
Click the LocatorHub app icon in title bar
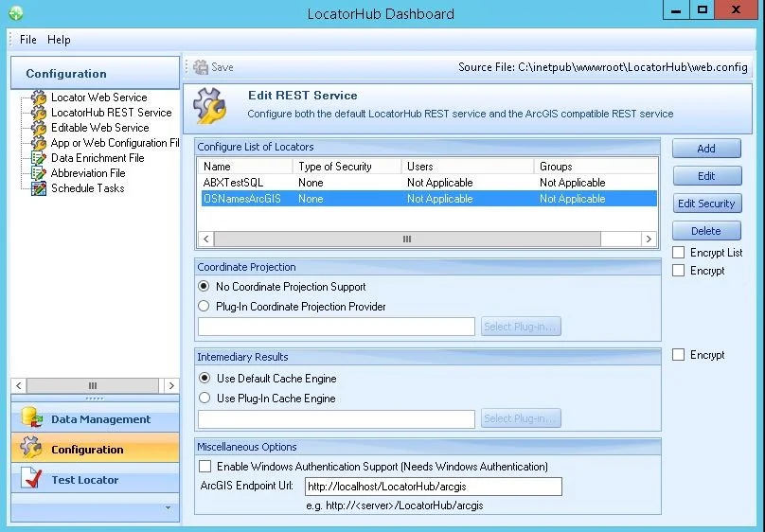coord(15,12)
